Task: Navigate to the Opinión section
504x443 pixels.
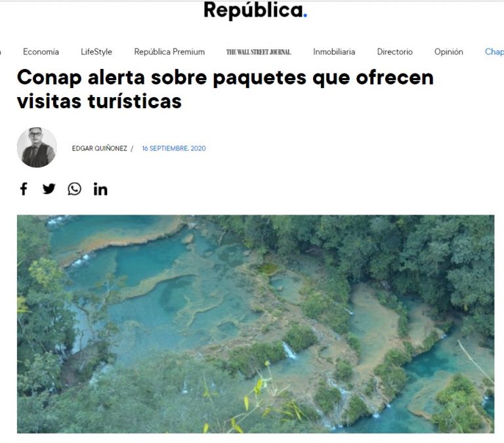Action: [x=449, y=52]
